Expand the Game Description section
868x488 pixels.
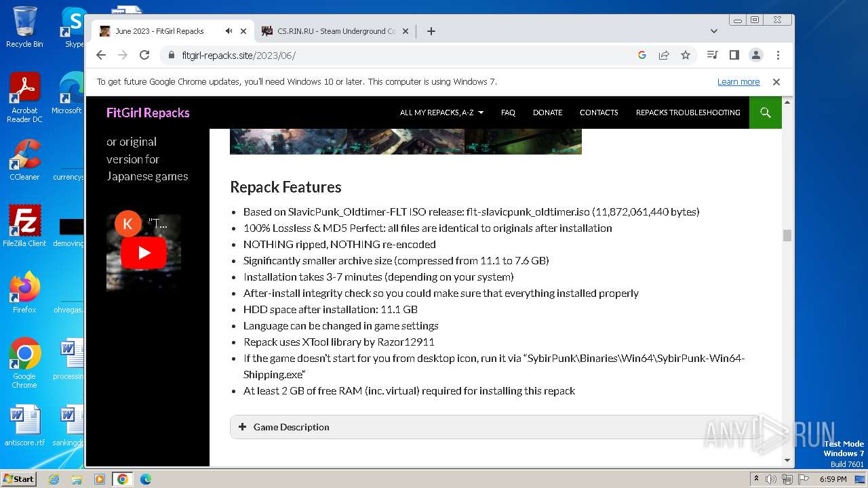pos(495,427)
